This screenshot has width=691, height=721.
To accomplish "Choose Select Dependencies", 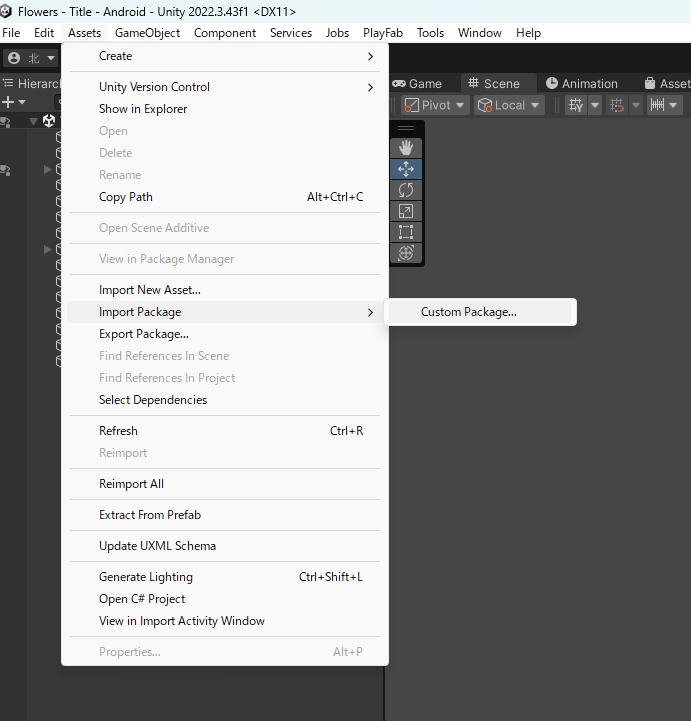I will pos(224,400).
